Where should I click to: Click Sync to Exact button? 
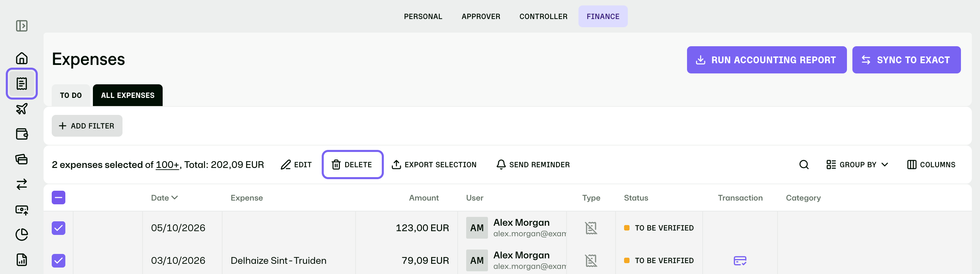(906, 60)
